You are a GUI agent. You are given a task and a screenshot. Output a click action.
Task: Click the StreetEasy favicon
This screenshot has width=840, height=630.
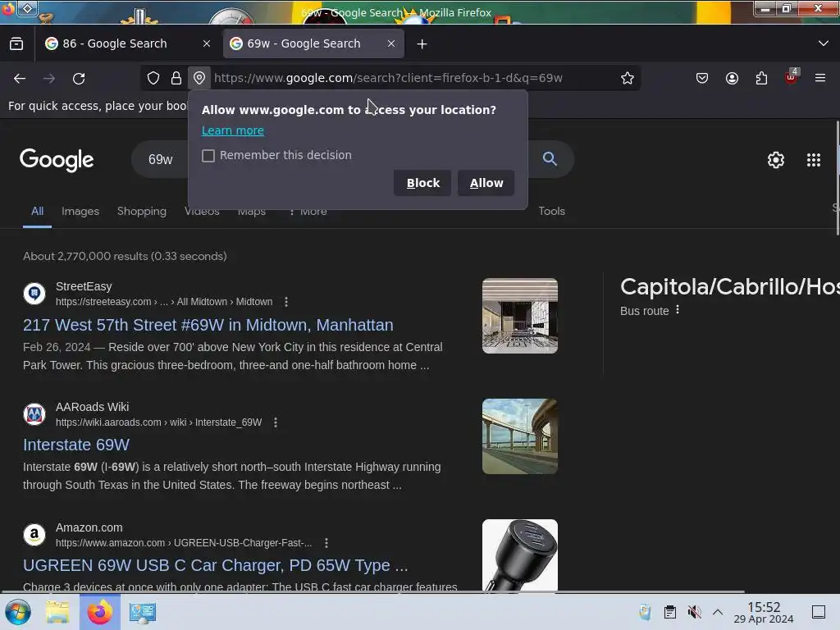point(34,294)
